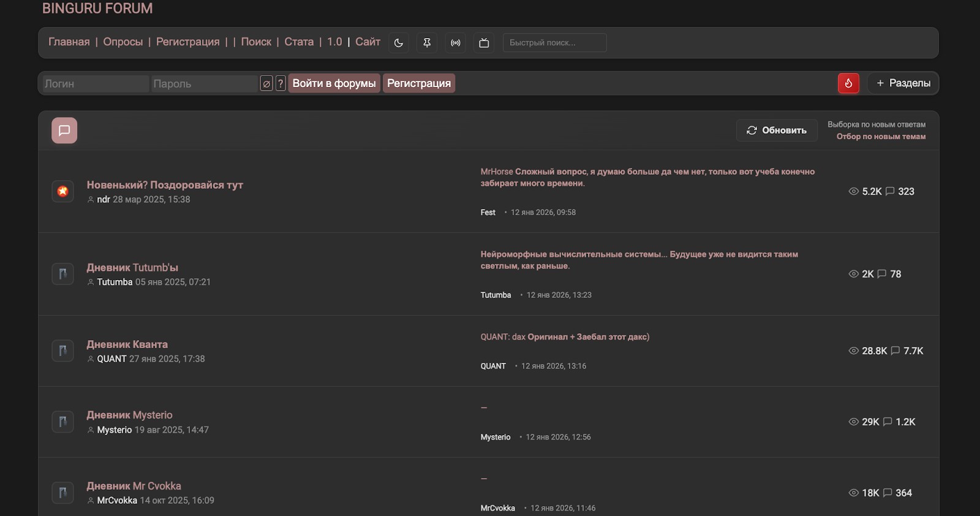Click the Регистрация button near login

419,83
